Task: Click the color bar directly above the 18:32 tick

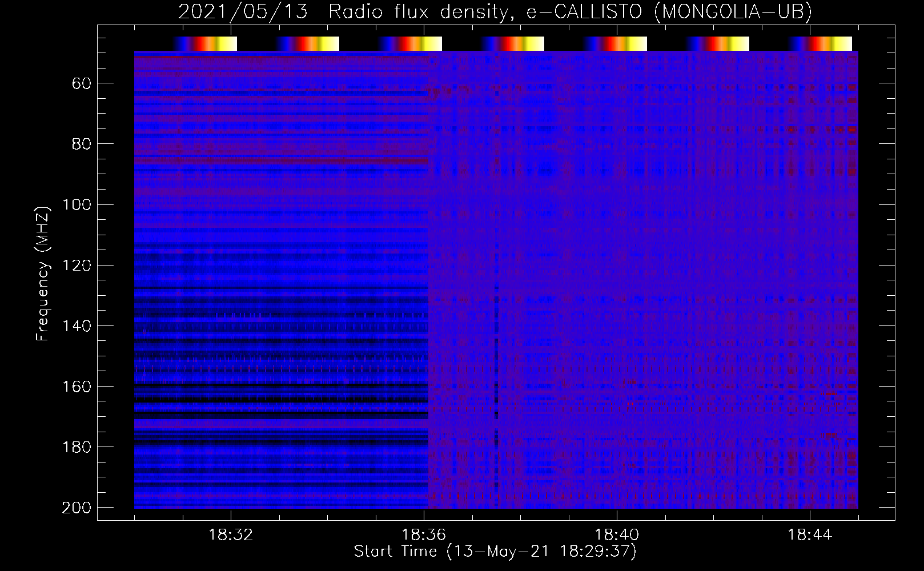Action: [x=206, y=44]
